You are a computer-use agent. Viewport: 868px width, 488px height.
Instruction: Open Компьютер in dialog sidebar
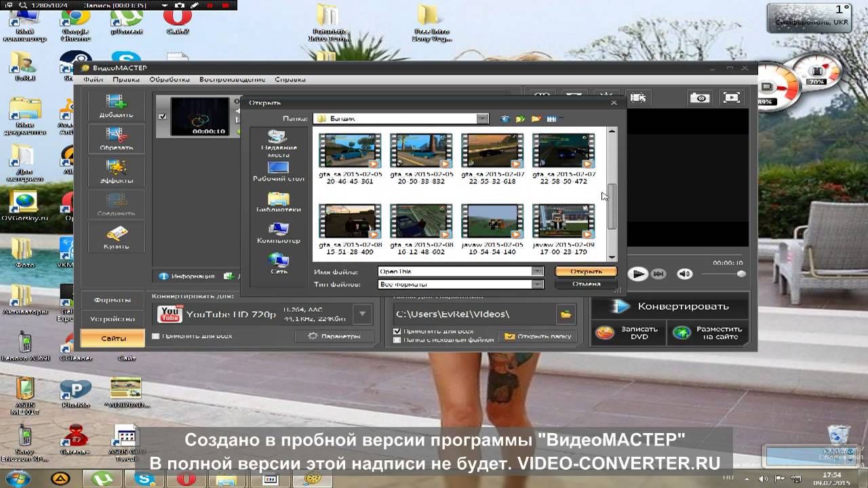pos(278,233)
